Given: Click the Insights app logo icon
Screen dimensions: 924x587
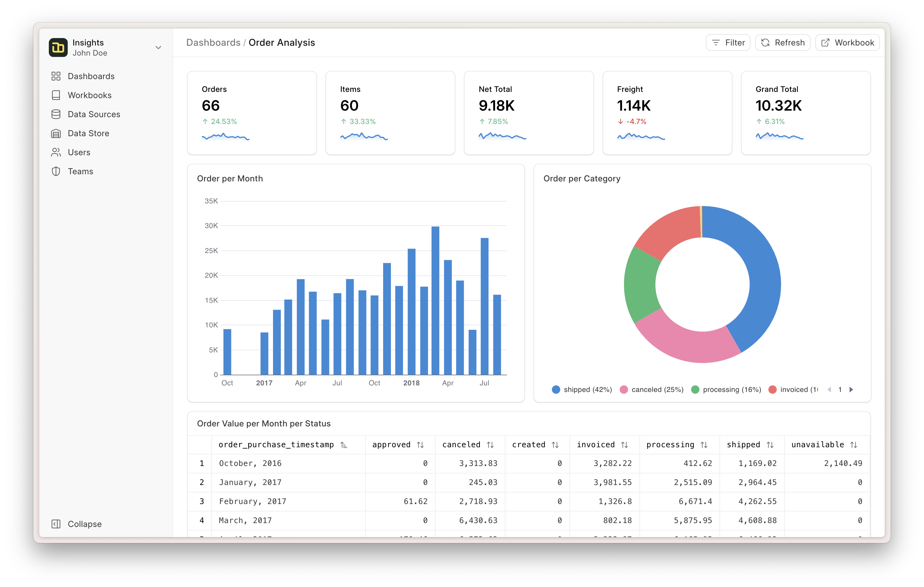Looking at the screenshot, I should [58, 48].
